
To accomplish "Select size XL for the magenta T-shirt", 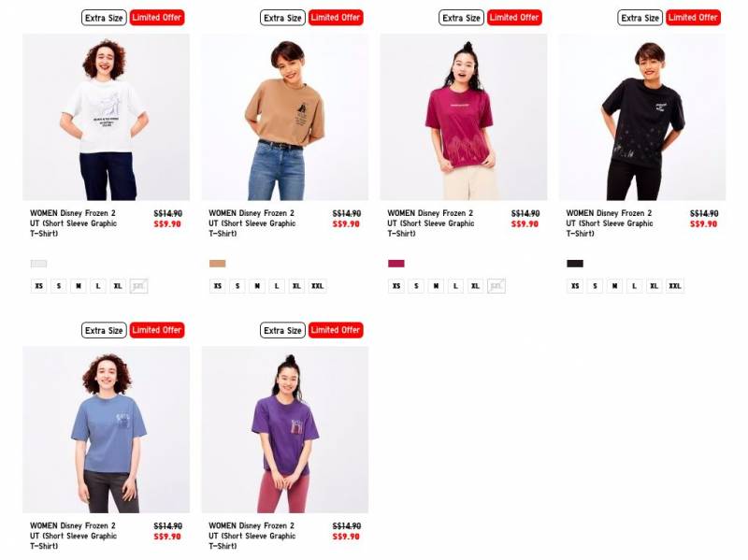I will tap(475, 286).
